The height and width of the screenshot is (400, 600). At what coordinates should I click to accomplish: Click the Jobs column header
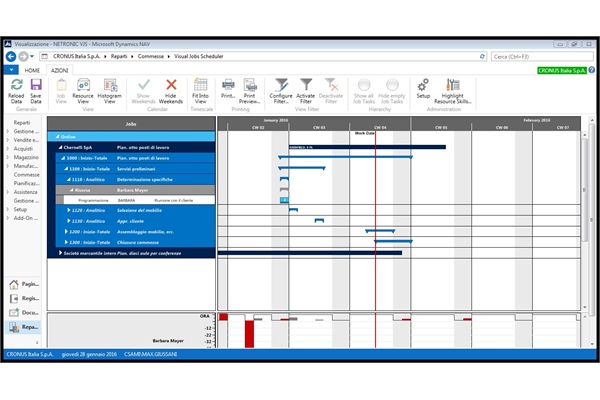131,124
